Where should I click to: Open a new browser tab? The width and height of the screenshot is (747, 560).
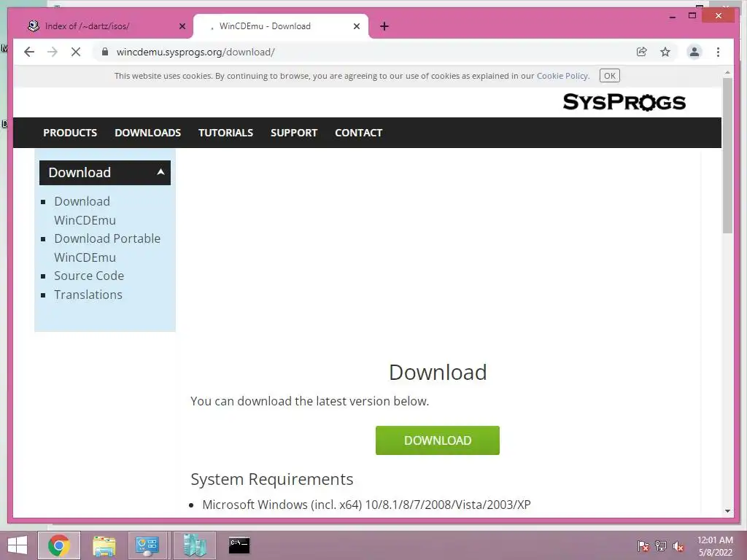pyautogui.click(x=384, y=26)
